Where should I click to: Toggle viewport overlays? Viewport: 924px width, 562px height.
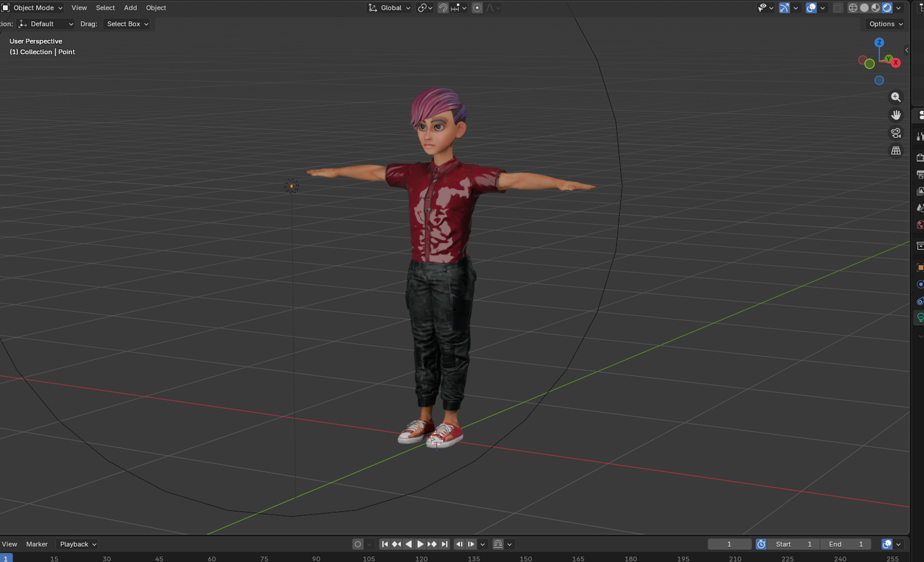coord(811,8)
